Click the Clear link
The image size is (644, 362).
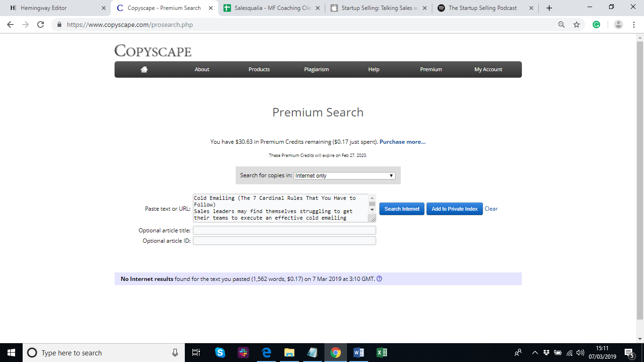[491, 209]
